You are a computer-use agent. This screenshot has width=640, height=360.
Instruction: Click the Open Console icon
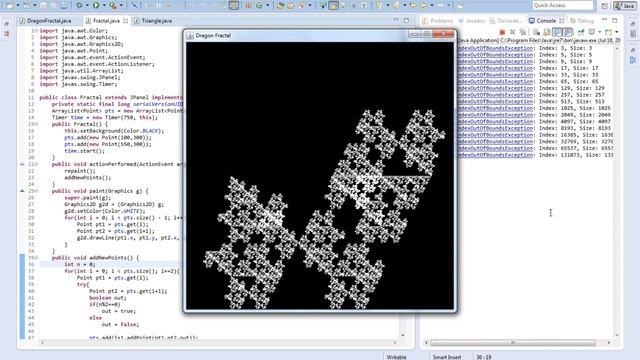(608, 32)
